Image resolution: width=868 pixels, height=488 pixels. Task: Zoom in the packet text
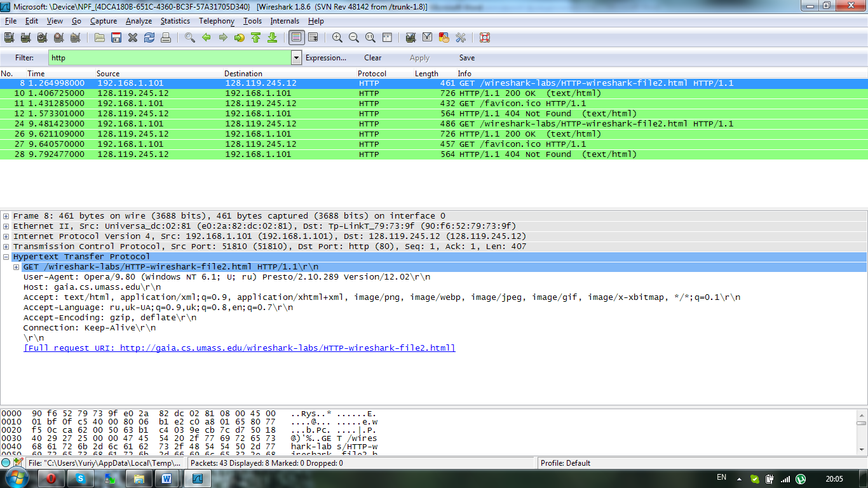coord(337,37)
